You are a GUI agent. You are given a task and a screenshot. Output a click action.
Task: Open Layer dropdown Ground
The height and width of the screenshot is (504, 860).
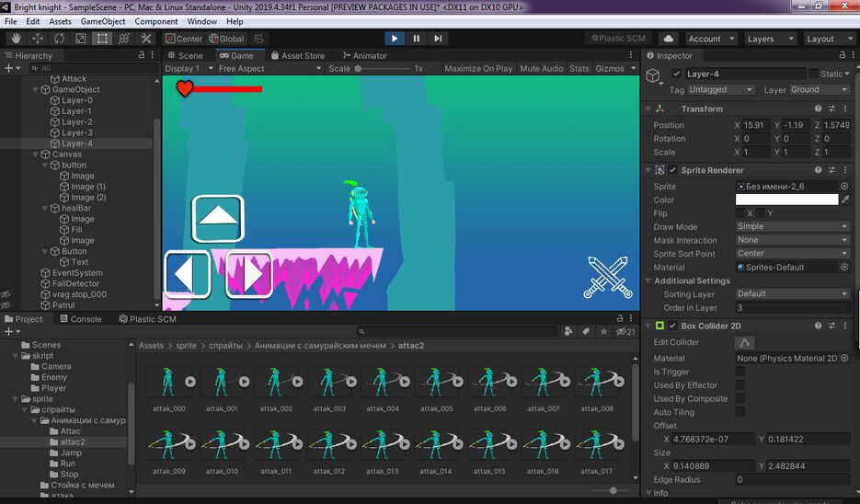coord(820,89)
